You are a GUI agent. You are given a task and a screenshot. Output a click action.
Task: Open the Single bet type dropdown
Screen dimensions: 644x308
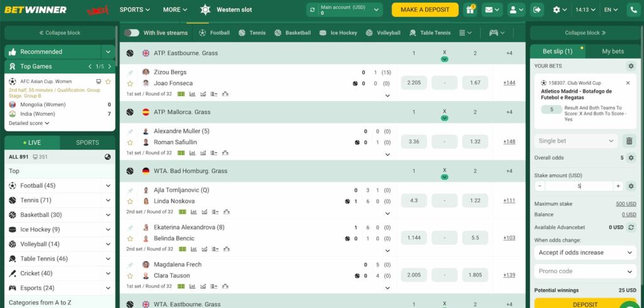[576, 141]
